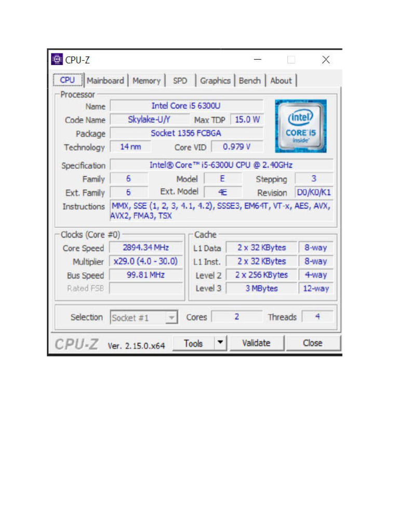Click the Family value field

[129, 179]
